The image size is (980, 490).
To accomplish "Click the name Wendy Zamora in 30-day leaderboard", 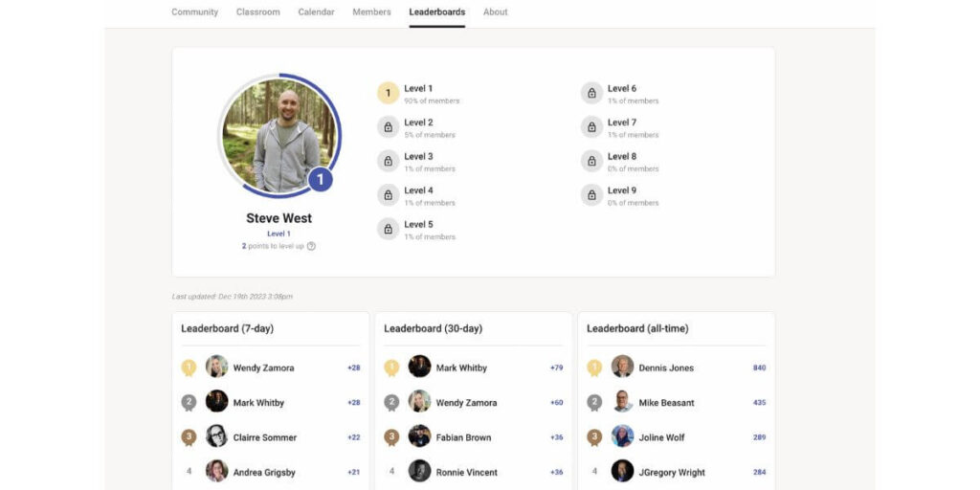I will (466, 403).
